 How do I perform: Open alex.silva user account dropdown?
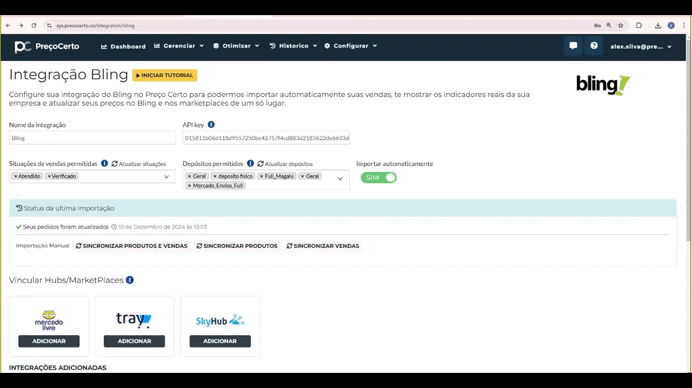[x=640, y=46]
